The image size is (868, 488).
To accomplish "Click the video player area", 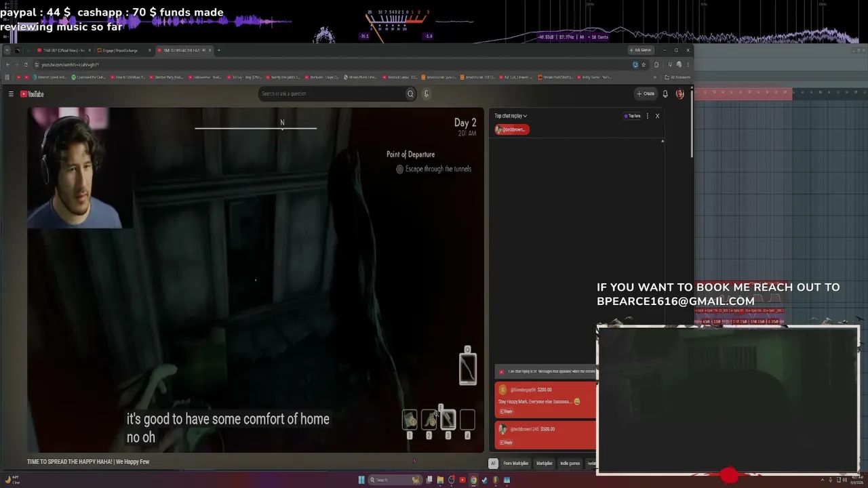I will click(256, 279).
